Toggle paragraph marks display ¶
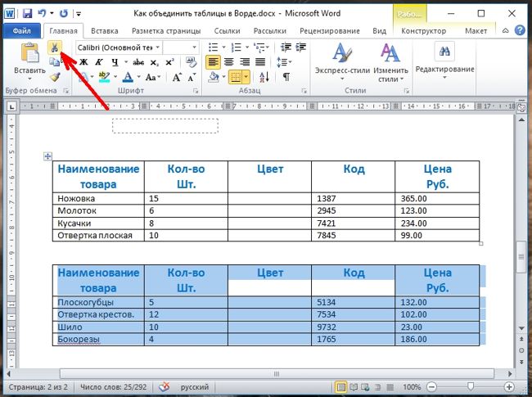Screen dimensions: 532x397 click(286, 77)
